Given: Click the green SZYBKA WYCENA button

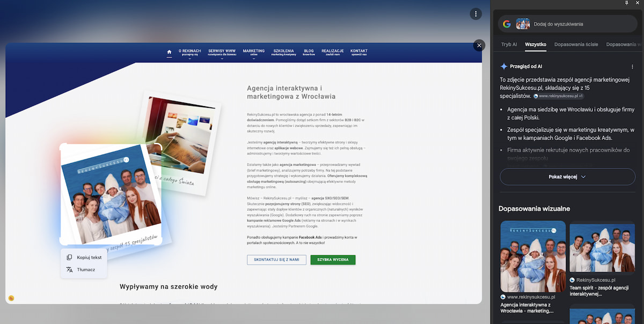Looking at the screenshot, I should coord(333,260).
